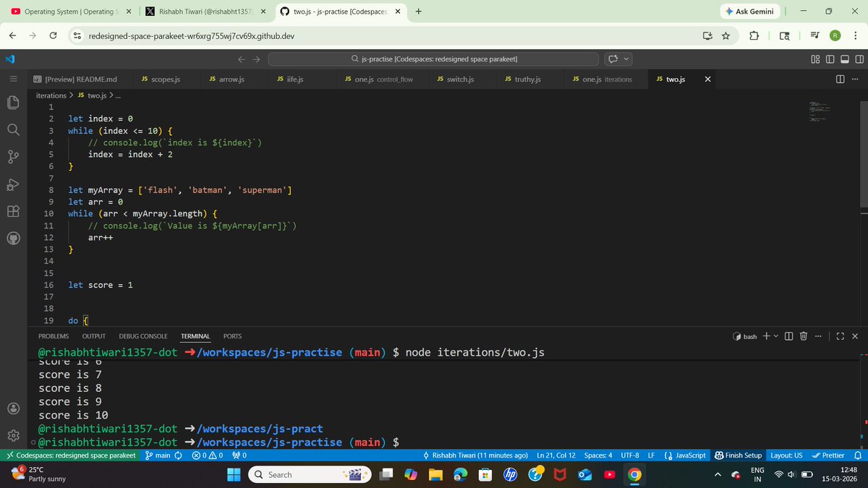Image resolution: width=868 pixels, height=488 pixels.
Task: Click the main branch indicator
Action: [158, 455]
